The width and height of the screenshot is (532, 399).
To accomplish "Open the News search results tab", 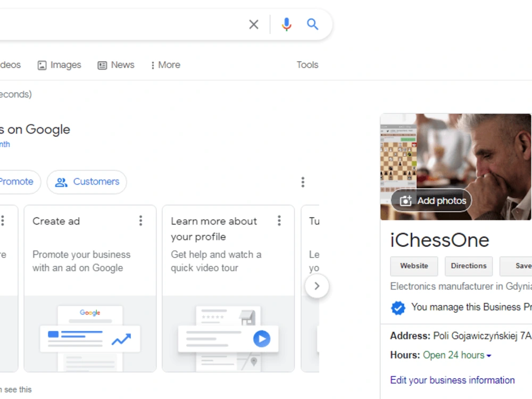I will (115, 64).
